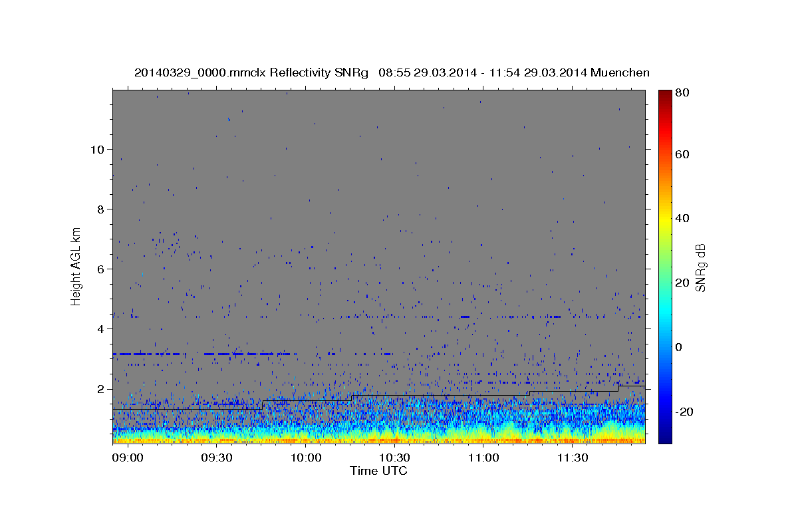
Task: Click the 'Time UTC' axis label
Action: click(x=378, y=471)
